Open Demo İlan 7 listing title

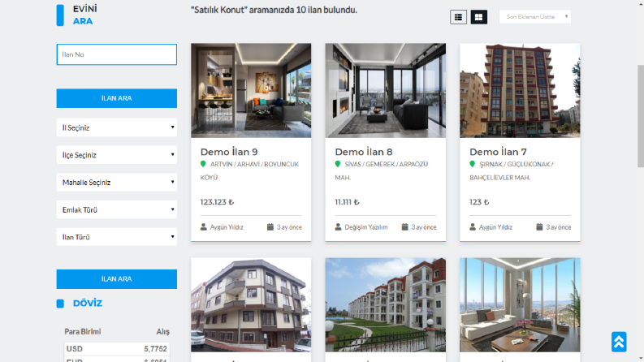498,152
